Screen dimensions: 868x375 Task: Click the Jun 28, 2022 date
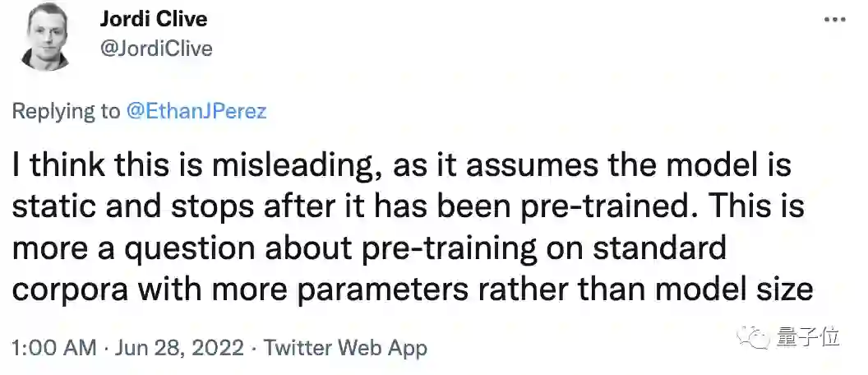tap(179, 348)
